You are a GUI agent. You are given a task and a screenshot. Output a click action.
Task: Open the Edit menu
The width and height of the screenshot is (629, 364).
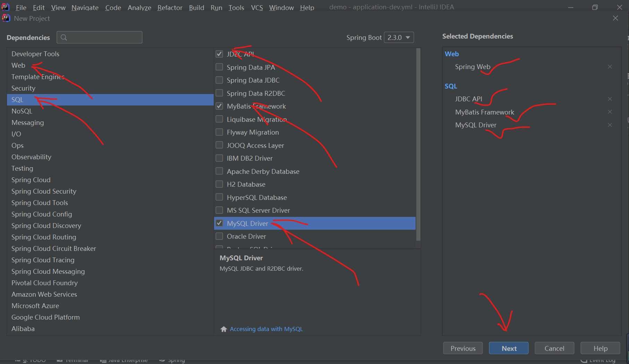(39, 8)
